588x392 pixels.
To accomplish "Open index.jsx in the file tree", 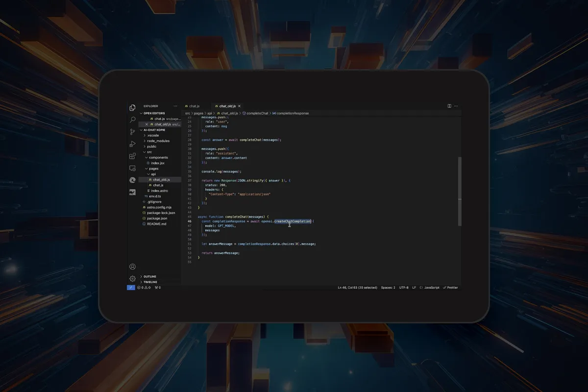I will 158,163.
